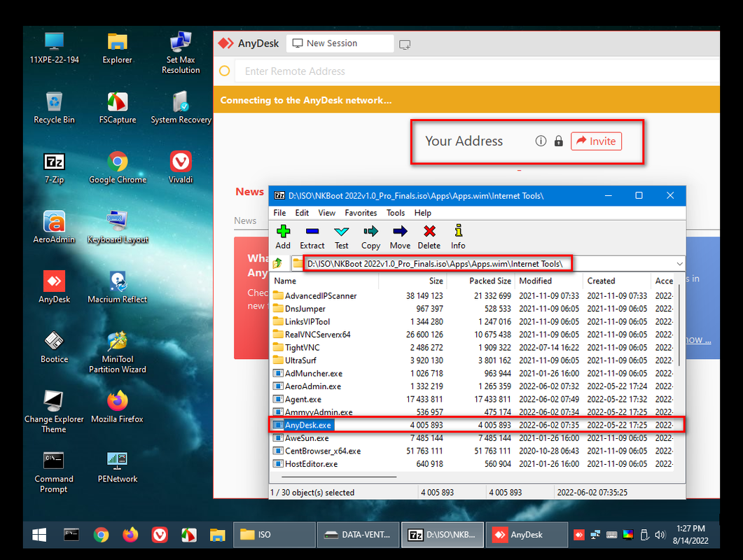Select HostEditor.exe in the file list
This screenshot has height=560, width=743.
(473, 464)
